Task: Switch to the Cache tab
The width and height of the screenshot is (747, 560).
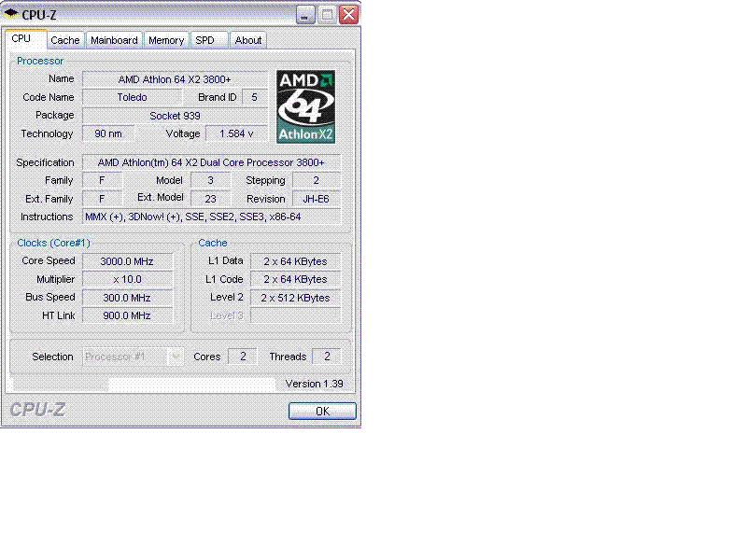Action: tap(65, 40)
